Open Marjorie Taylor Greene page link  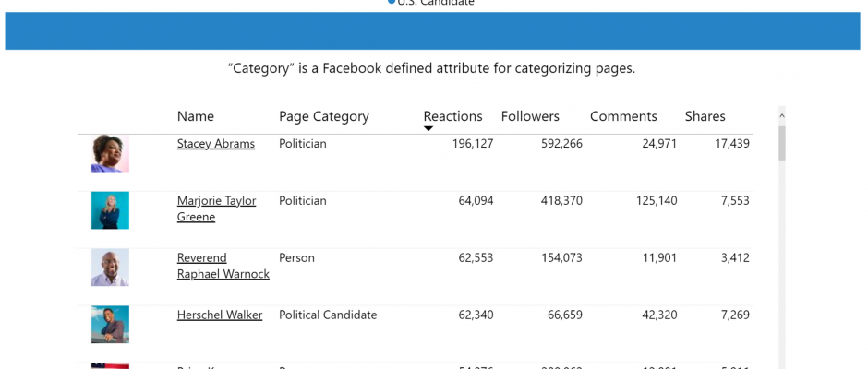point(216,208)
